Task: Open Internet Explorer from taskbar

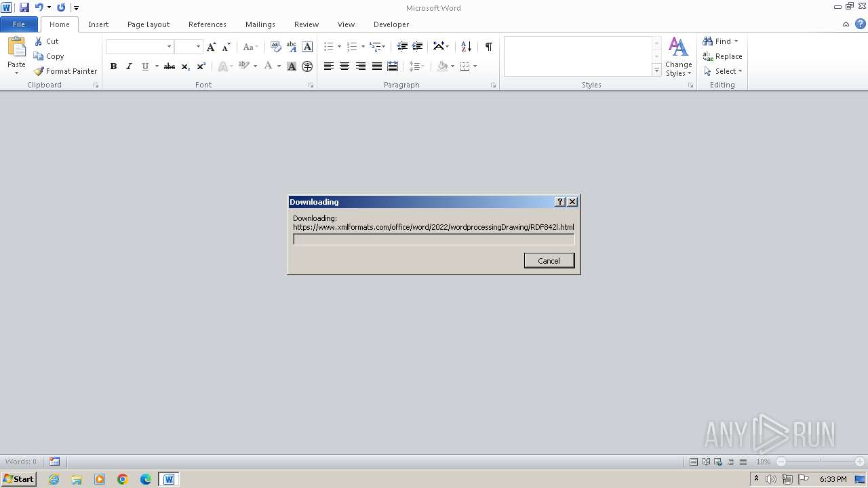Action: (x=54, y=479)
